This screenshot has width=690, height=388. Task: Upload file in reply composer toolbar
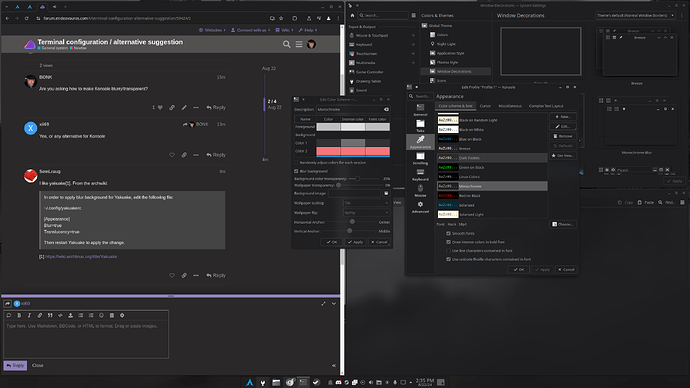click(70, 315)
